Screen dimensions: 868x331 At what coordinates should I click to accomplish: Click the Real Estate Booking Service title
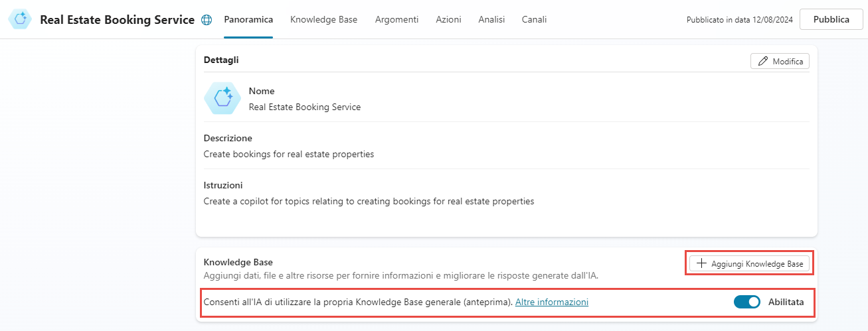click(x=117, y=20)
